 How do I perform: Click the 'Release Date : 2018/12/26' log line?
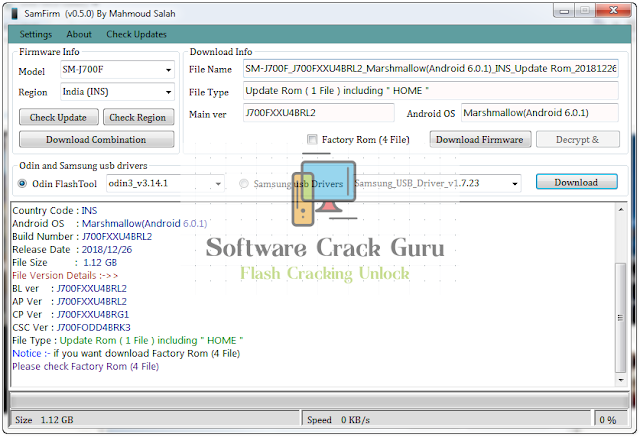click(x=72, y=250)
